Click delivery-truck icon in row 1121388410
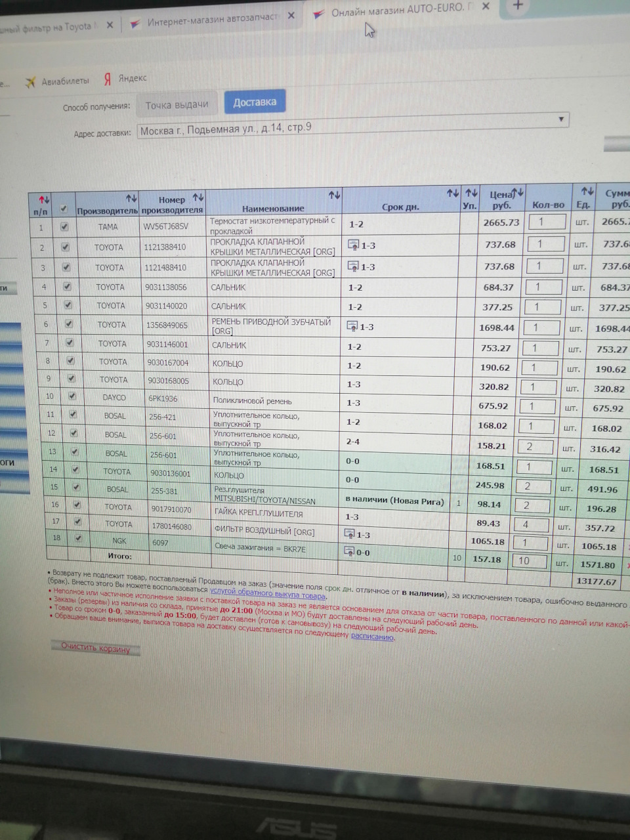 click(352, 245)
